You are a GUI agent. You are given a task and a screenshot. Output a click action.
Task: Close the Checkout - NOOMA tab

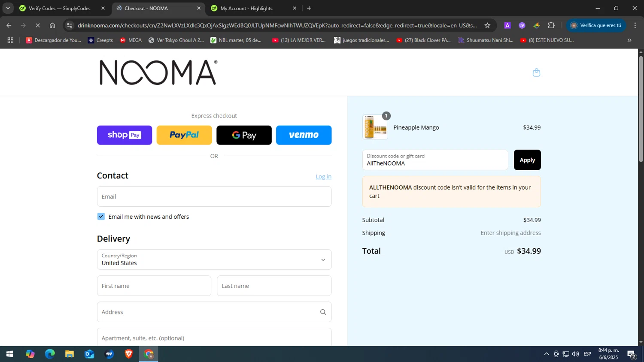pos(199,8)
